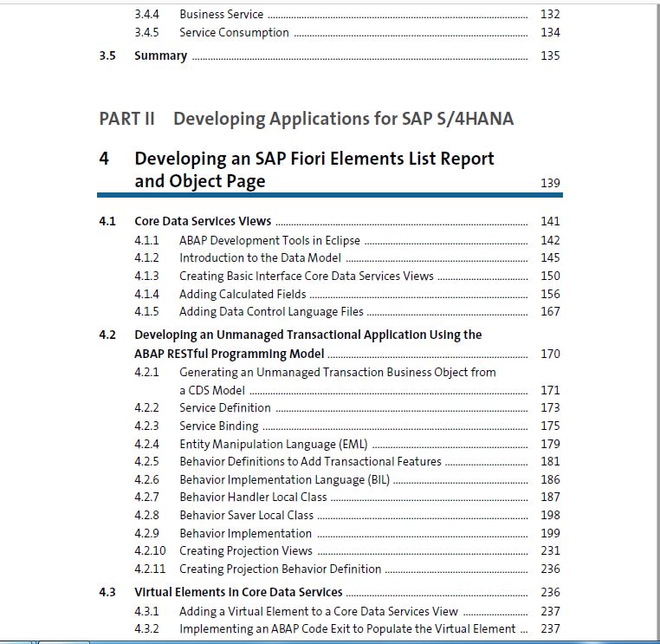This screenshot has width=660, height=644.
Task: Select 4.3 Virtual Elements in Core Data Services
Action: pyautogui.click(x=238, y=592)
